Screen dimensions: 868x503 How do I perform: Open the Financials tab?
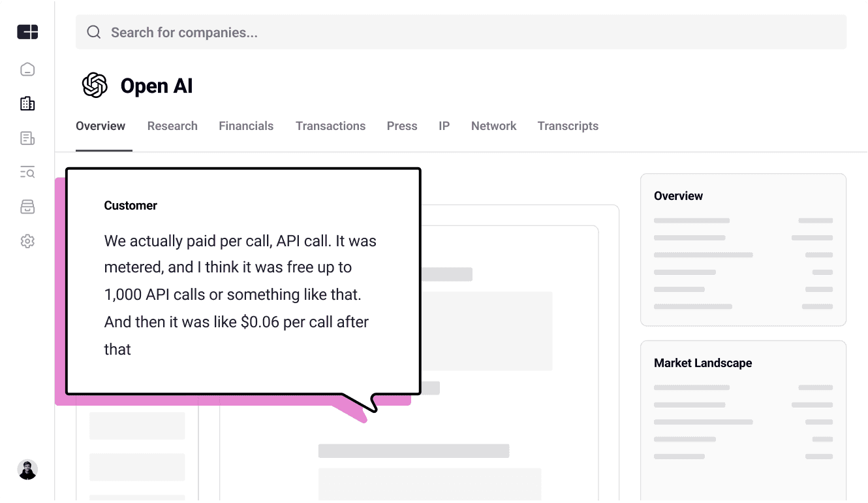click(246, 126)
